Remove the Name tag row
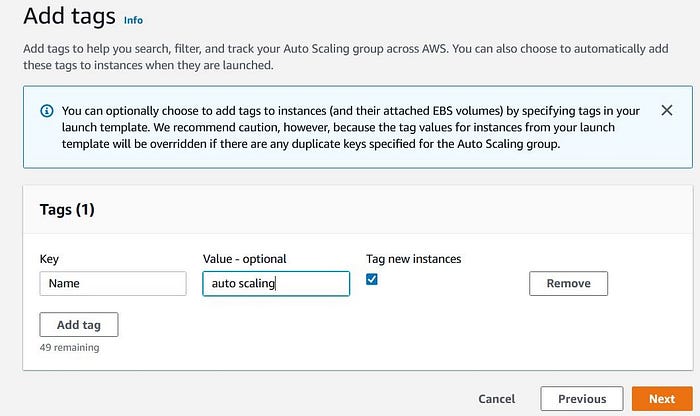Image resolution: width=700 pixels, height=416 pixels. point(568,284)
